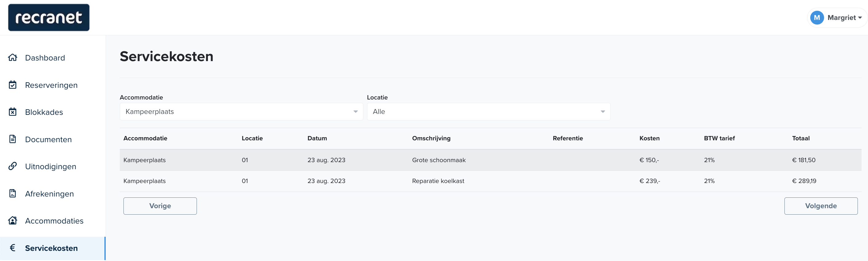Click the Servicekosten page heading

tap(166, 56)
